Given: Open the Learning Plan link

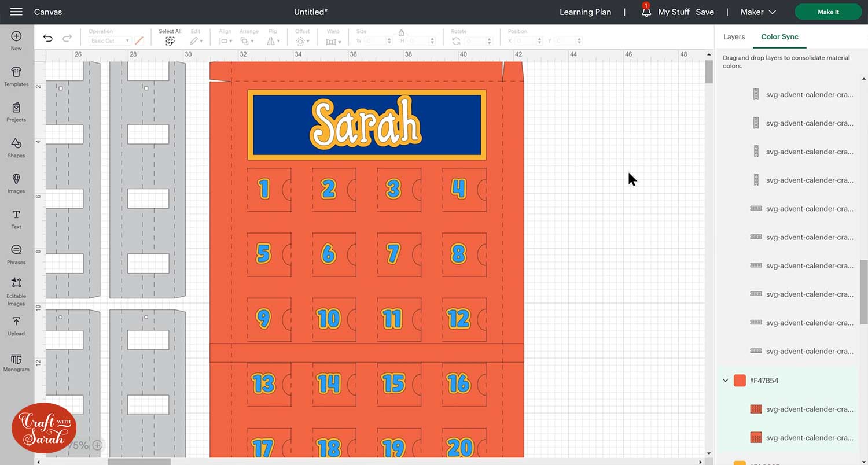Looking at the screenshot, I should click(x=585, y=12).
